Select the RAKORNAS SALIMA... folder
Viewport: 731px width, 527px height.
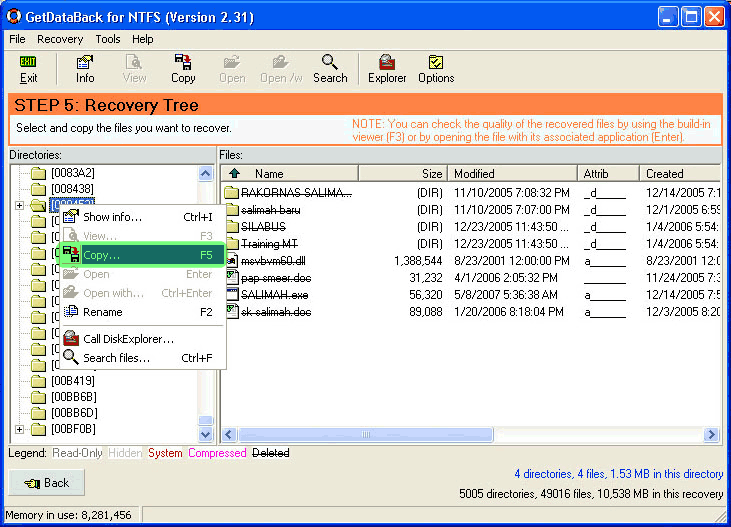click(x=296, y=193)
